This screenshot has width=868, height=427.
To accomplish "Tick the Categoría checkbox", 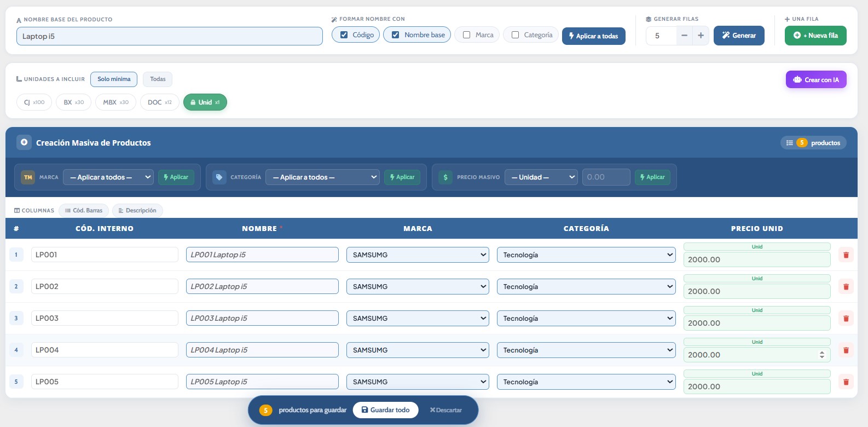I will 515,35.
